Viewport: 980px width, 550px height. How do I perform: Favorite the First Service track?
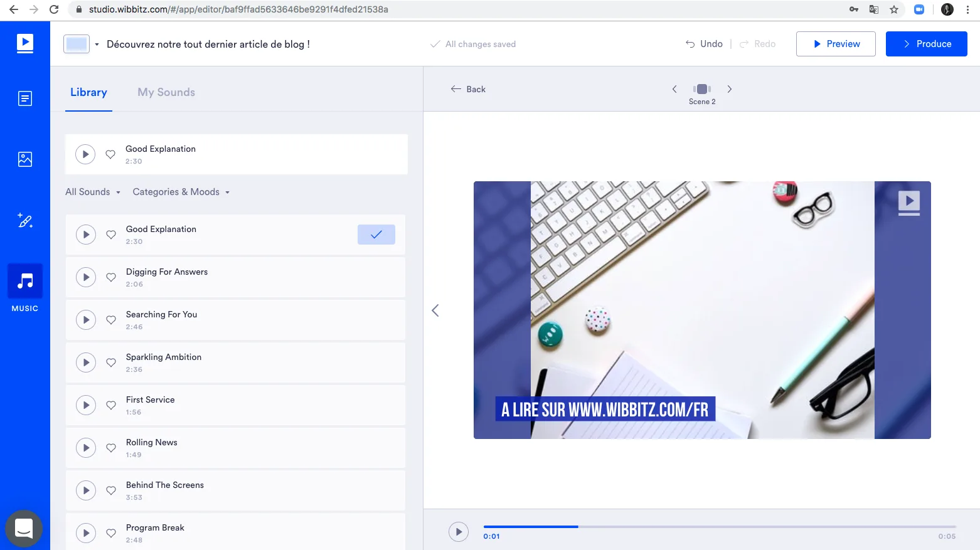(x=111, y=405)
